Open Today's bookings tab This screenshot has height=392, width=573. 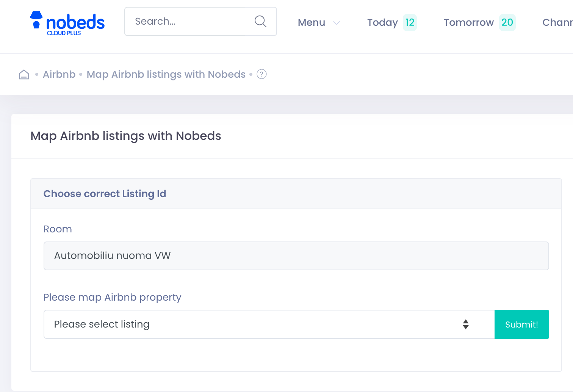tap(382, 22)
